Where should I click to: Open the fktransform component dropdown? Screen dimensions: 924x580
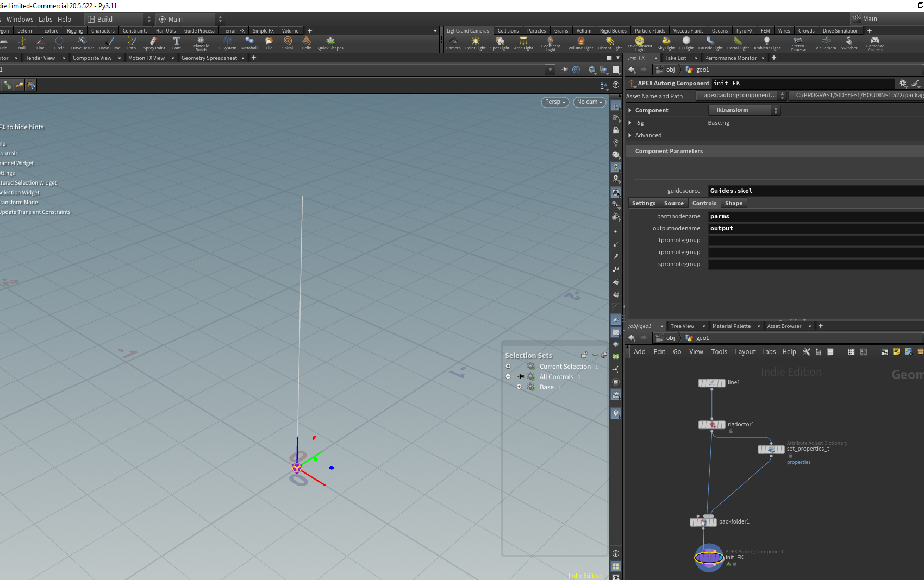[744, 110]
